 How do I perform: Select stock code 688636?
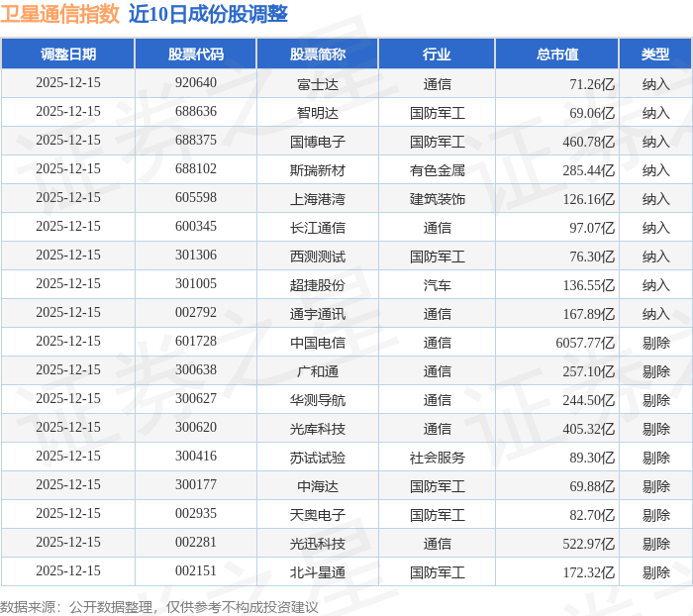point(196,112)
